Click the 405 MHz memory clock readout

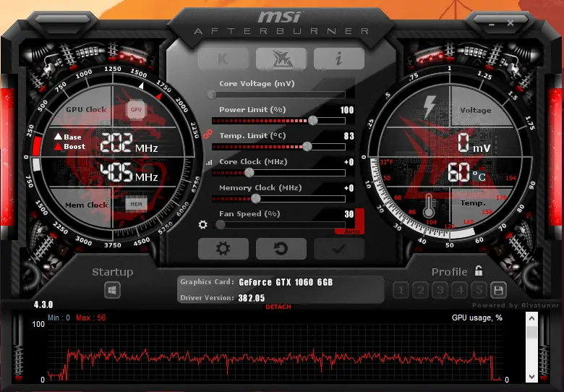[x=129, y=172]
